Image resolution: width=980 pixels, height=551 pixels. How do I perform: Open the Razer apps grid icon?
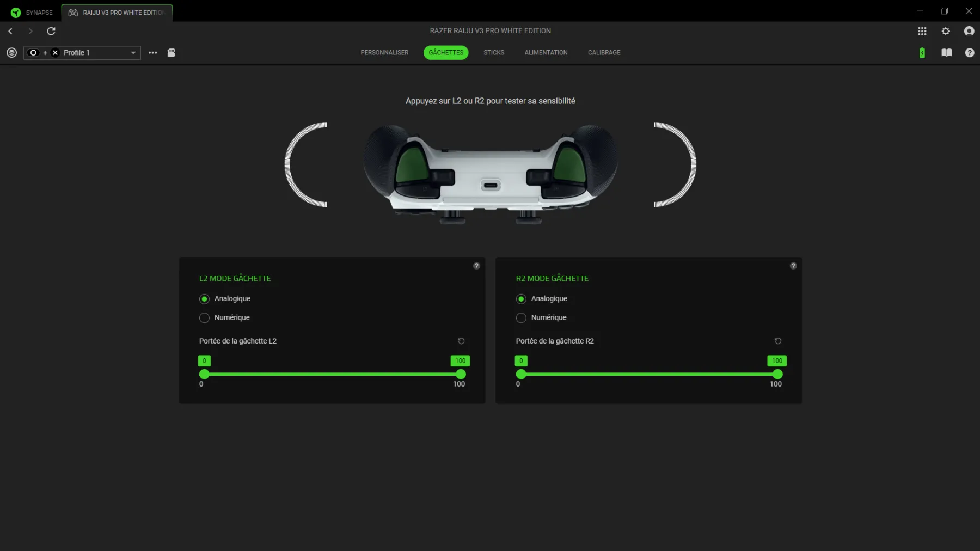922,31
